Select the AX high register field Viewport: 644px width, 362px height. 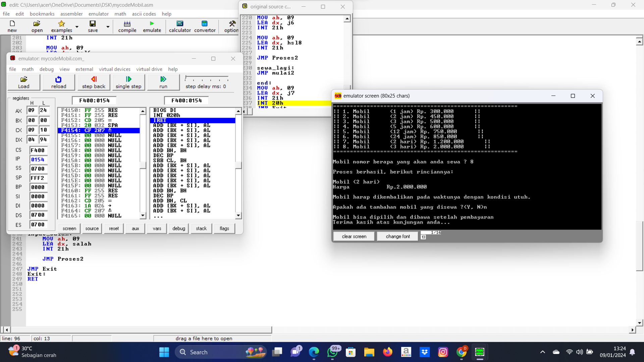point(32,110)
